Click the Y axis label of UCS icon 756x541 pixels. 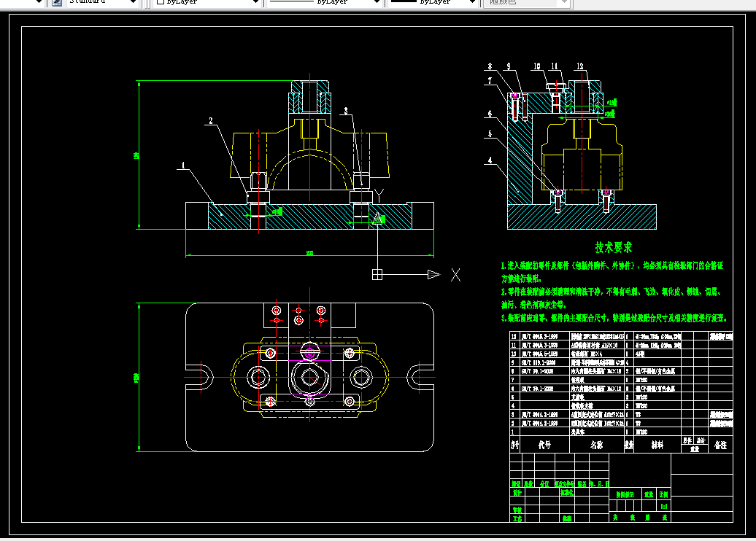(379, 195)
